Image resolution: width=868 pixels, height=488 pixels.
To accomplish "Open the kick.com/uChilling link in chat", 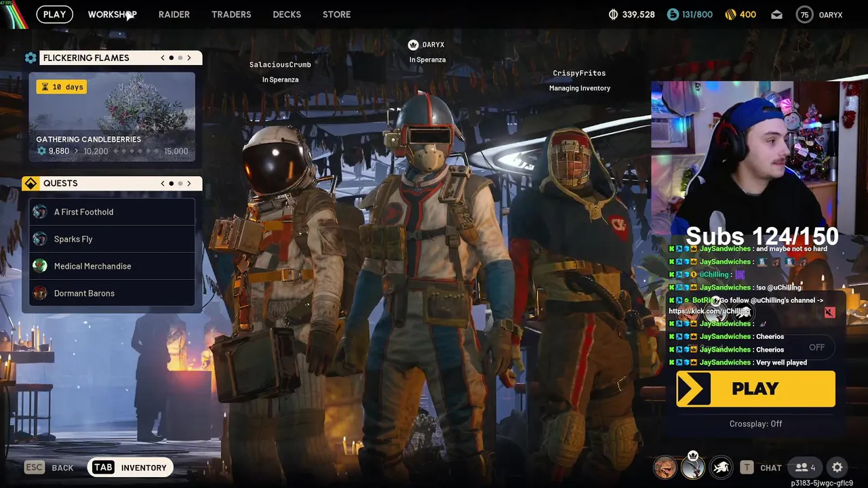I will pyautogui.click(x=709, y=311).
